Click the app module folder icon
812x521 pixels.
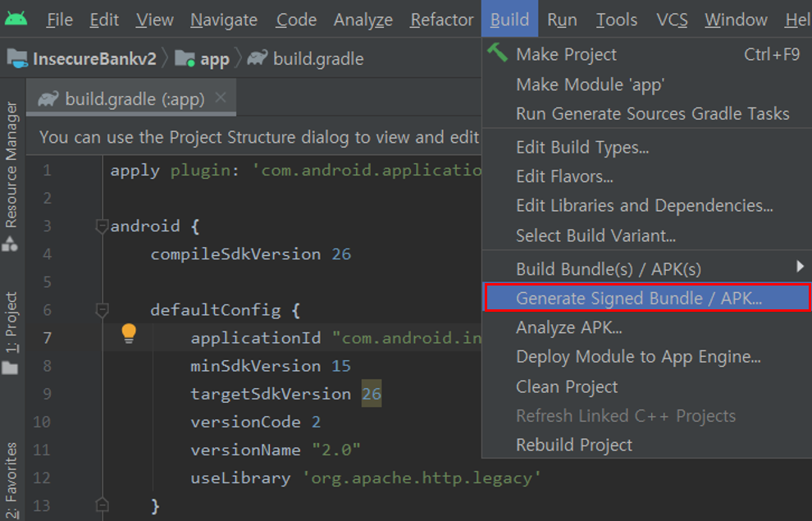tap(185, 58)
